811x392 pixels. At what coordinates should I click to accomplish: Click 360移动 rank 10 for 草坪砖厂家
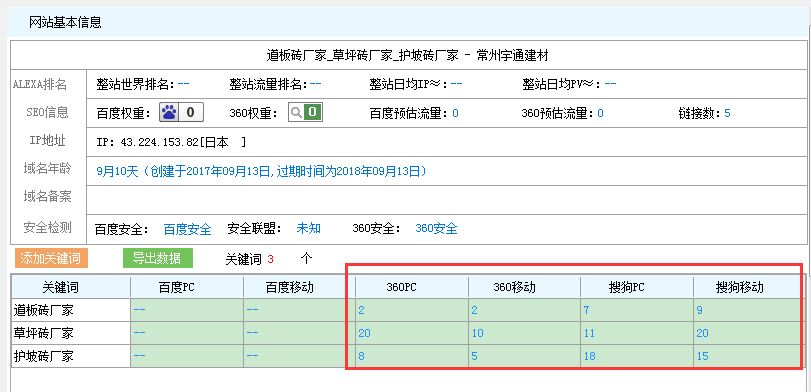(477, 334)
